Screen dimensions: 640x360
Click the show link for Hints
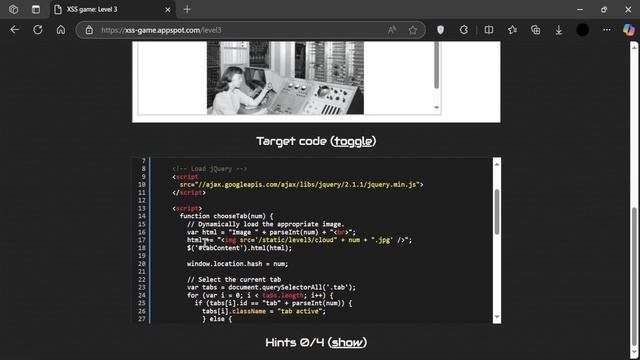(347, 342)
